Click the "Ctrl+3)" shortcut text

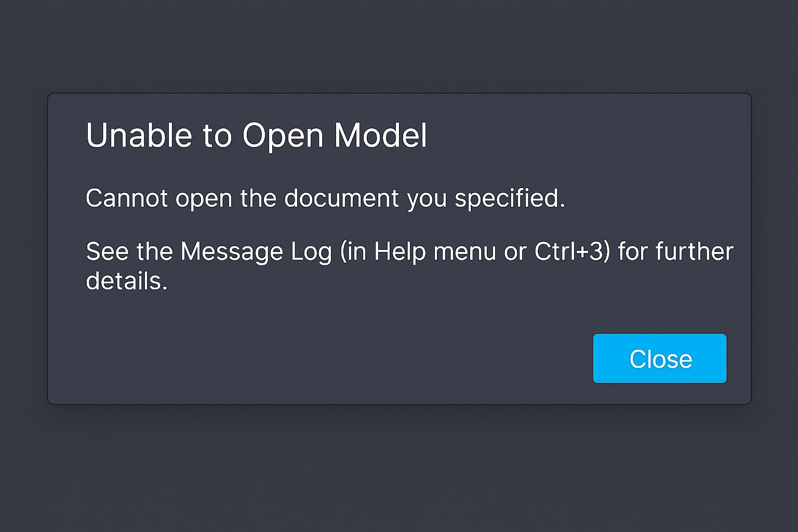pyautogui.click(x=571, y=252)
